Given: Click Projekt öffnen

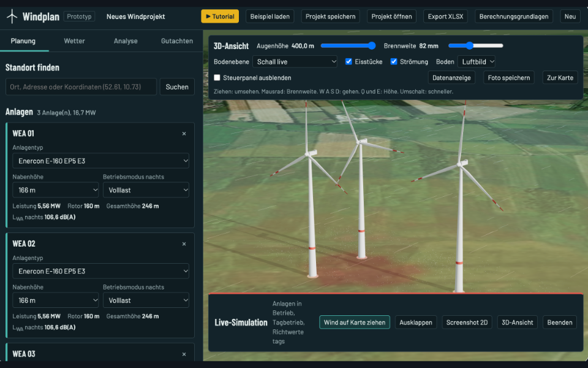Looking at the screenshot, I should 391,17.
